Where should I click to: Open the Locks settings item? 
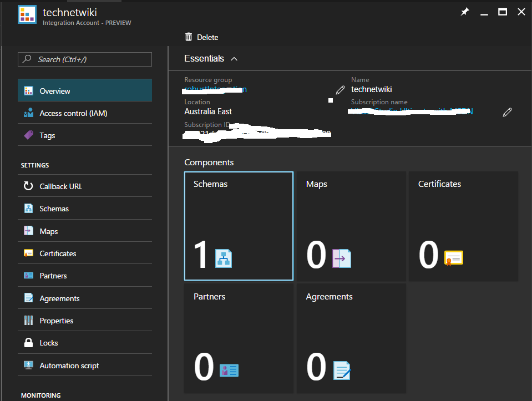point(85,343)
